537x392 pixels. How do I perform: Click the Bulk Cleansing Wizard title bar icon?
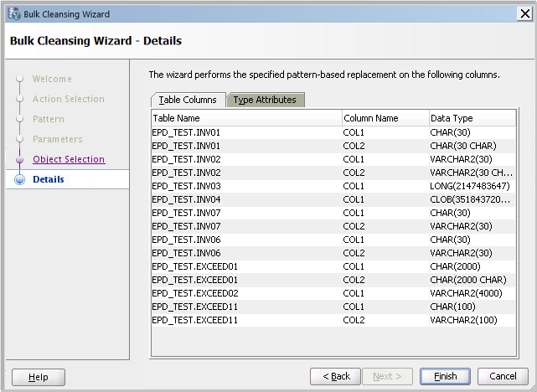tap(13, 14)
